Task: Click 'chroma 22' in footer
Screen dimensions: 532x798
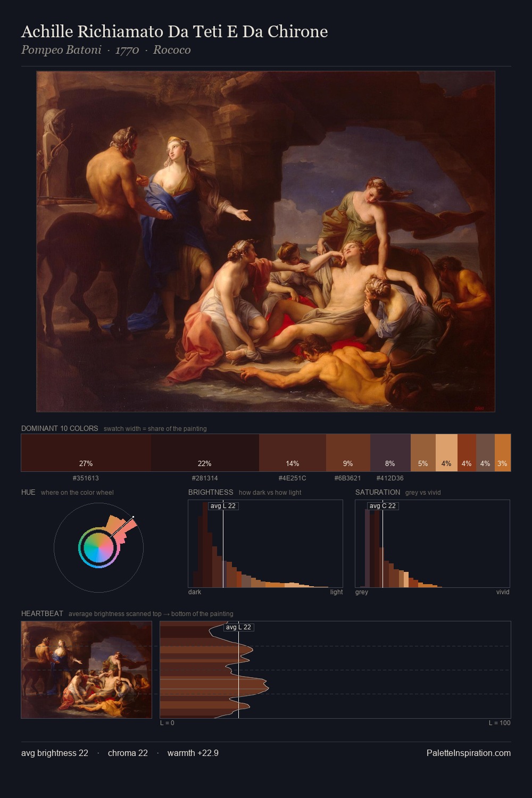Action: [128, 753]
